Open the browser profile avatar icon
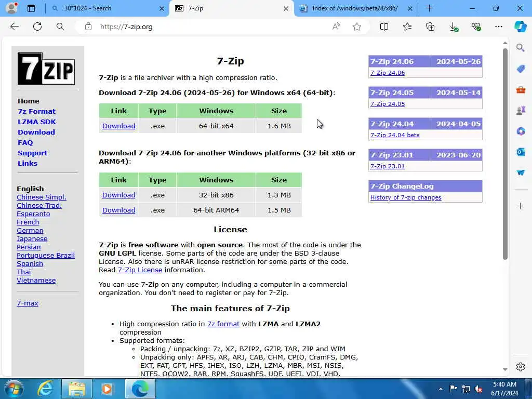This screenshot has height=399, width=532. point(11,8)
